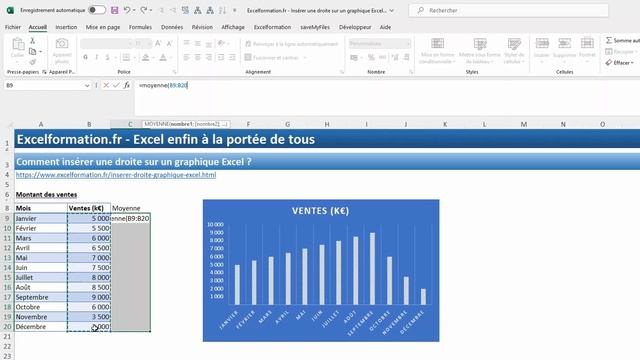
Task: Click the Rechercher search field
Action: (x=509, y=10)
